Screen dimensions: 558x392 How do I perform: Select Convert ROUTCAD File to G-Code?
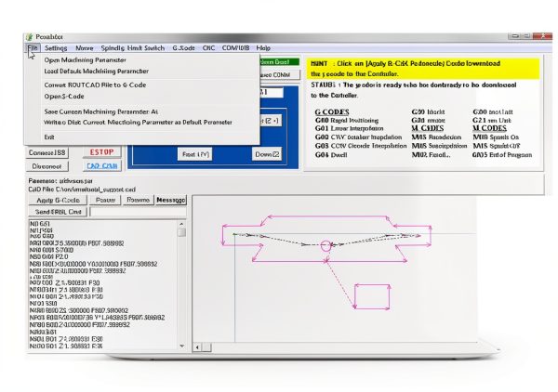tap(95, 85)
